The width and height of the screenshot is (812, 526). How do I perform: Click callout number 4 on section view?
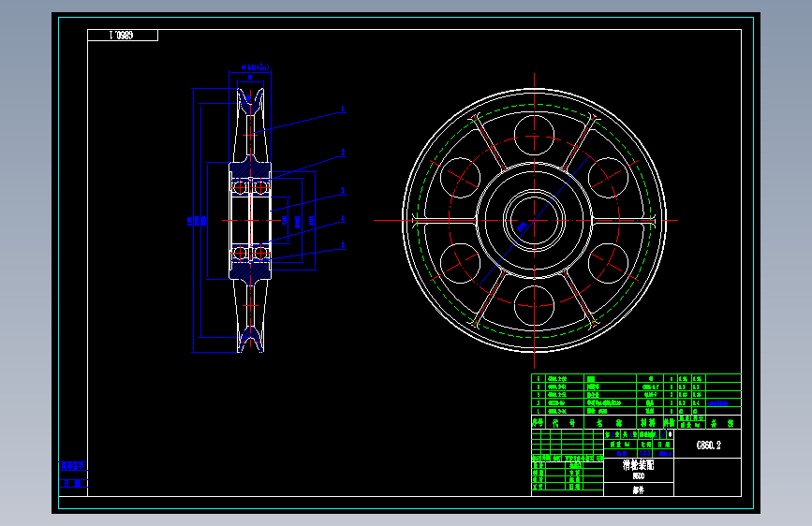[x=342, y=220]
